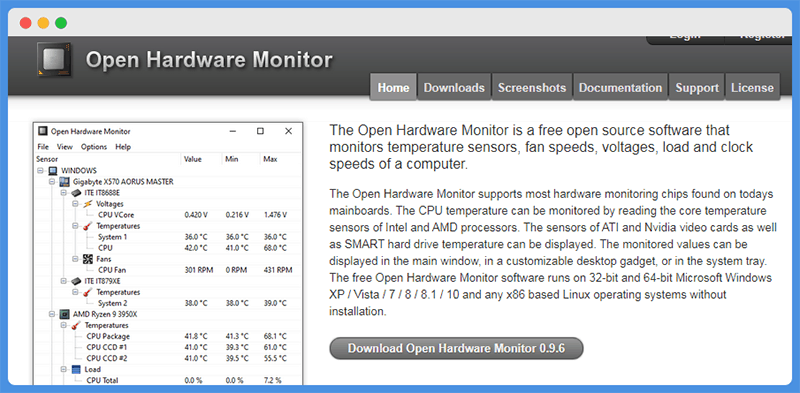Open the Help menu
800x393 pixels.
(x=123, y=147)
